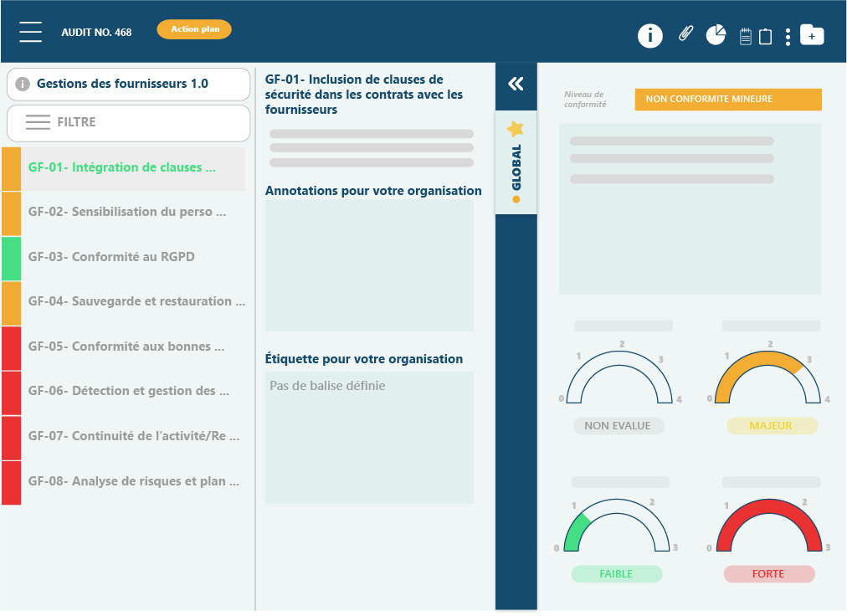
Task: Click the info icon beside Gestions des fournisseurs
Action: point(23,84)
